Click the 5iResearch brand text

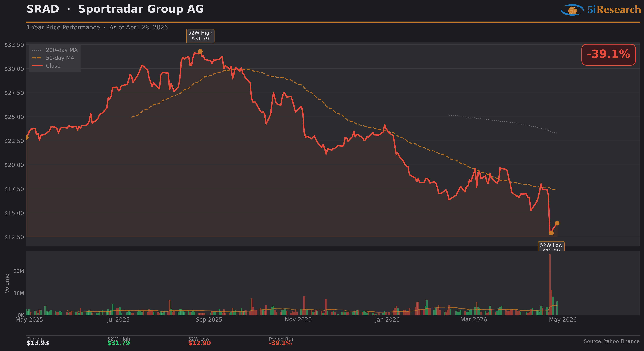(614, 10)
